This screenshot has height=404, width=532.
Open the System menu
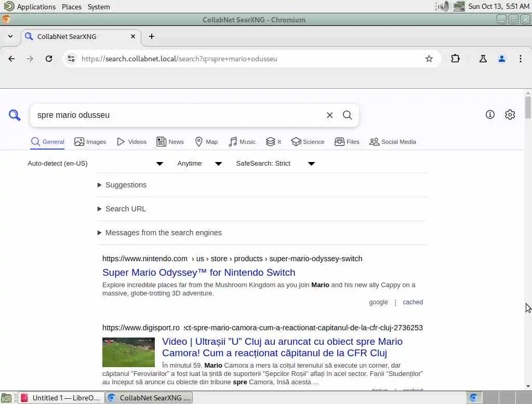click(x=99, y=6)
